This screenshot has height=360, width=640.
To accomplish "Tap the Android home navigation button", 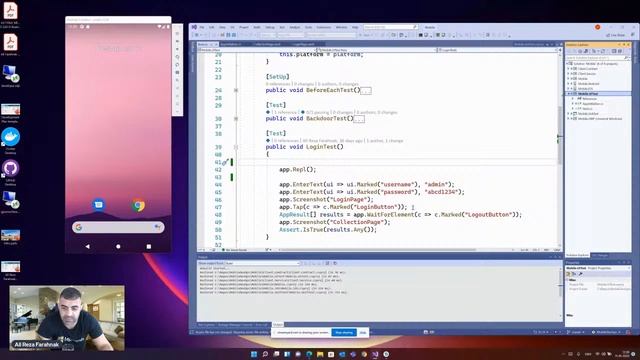I will (x=118, y=247).
